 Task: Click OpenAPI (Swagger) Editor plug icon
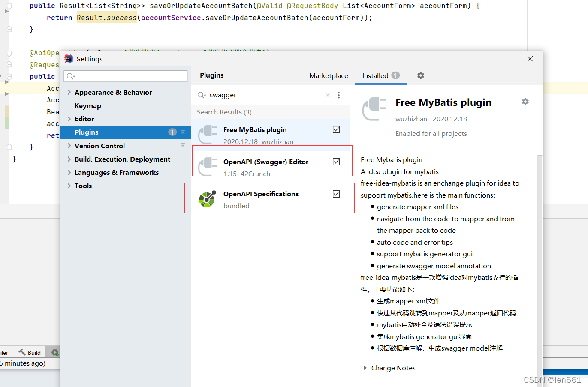point(208,167)
